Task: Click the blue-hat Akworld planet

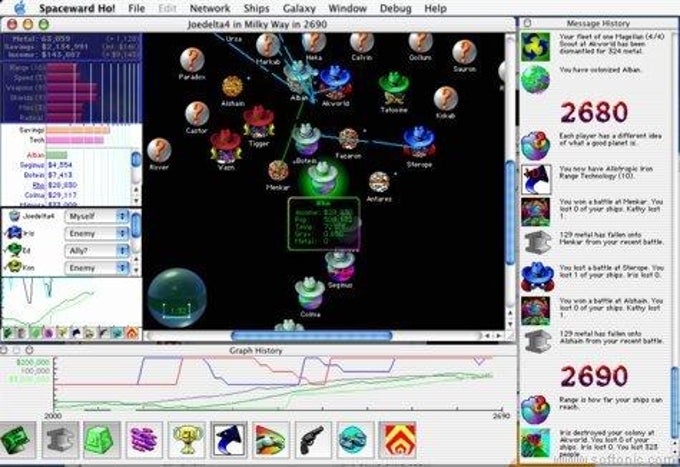Action: 336,82
